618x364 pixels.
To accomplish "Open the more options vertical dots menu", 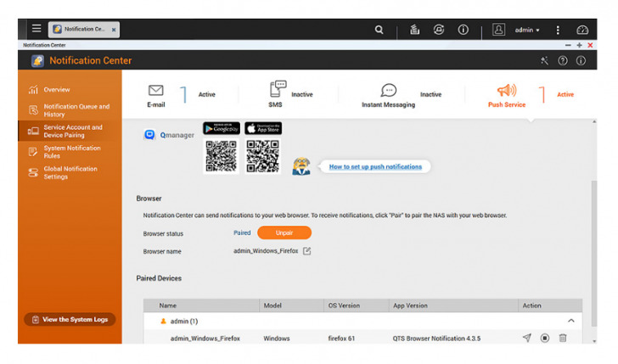I will 558,30.
